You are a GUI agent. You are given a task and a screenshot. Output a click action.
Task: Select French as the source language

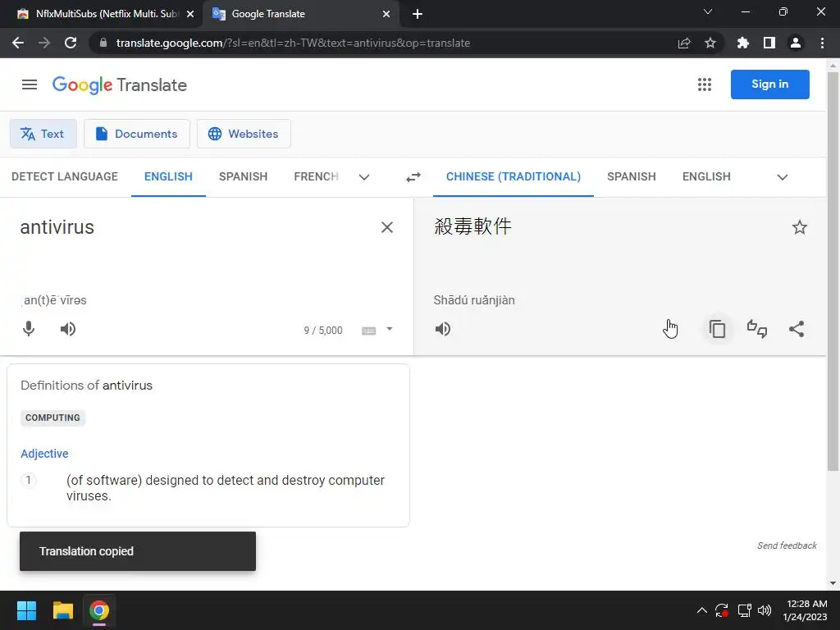click(316, 177)
